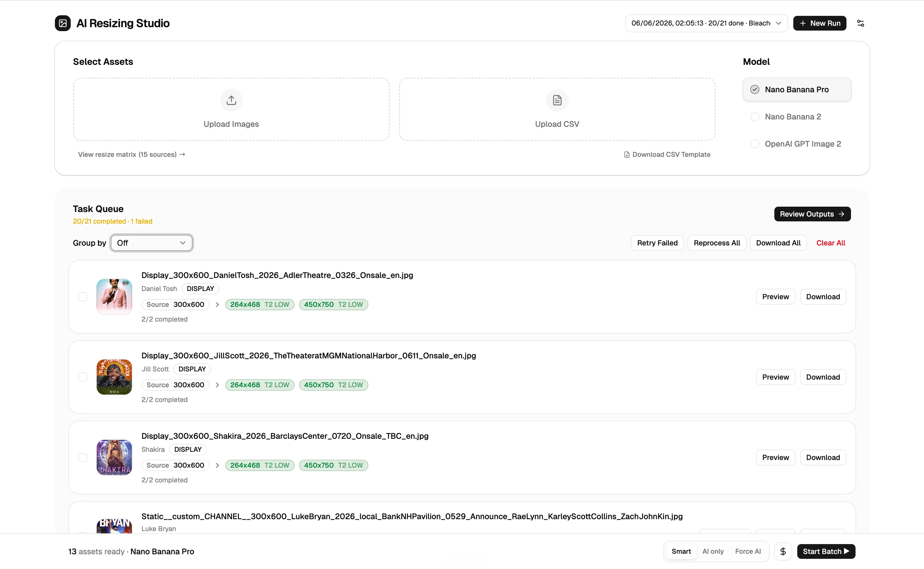This screenshot has width=924, height=569.
Task: Select the Nano Banana Pro model
Action: [797, 89]
